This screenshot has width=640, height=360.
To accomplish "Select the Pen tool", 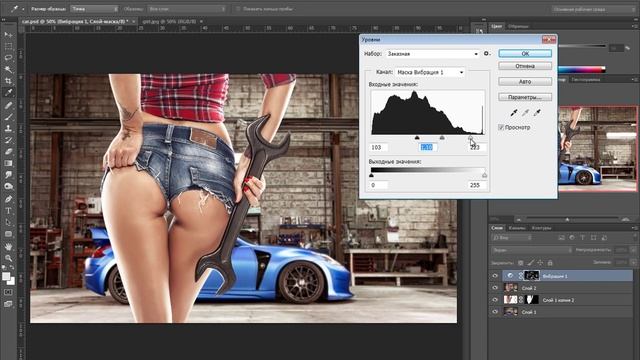I will point(8,199).
